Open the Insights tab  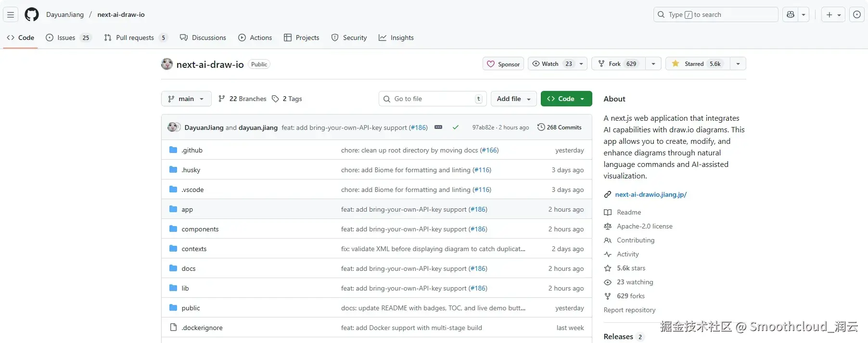click(396, 38)
